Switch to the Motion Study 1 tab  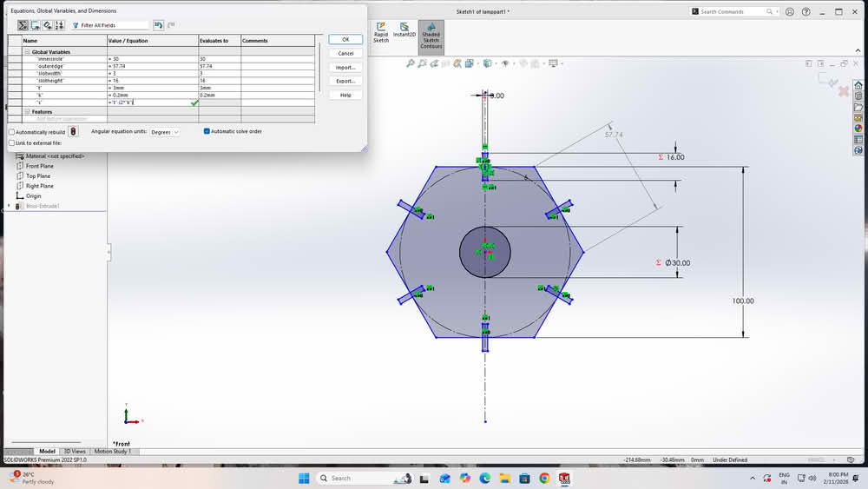(x=112, y=452)
